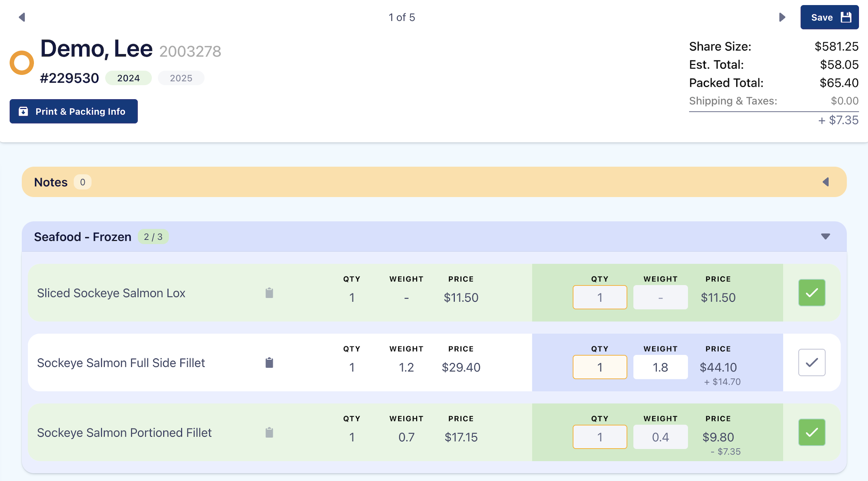Viewport: 868px width, 481px height.
Task: Uncheck packed status for Sliced Sockeye Salmon Lox
Action: tap(812, 293)
